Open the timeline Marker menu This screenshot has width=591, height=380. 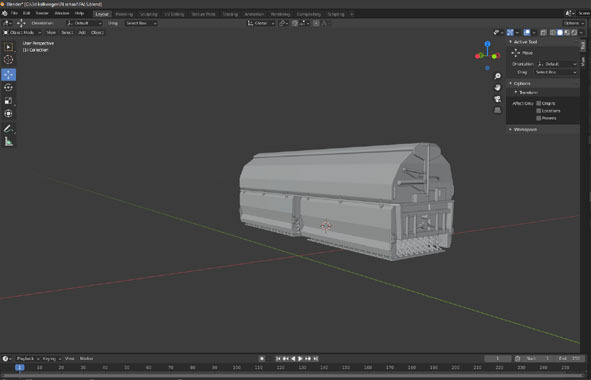pos(86,359)
